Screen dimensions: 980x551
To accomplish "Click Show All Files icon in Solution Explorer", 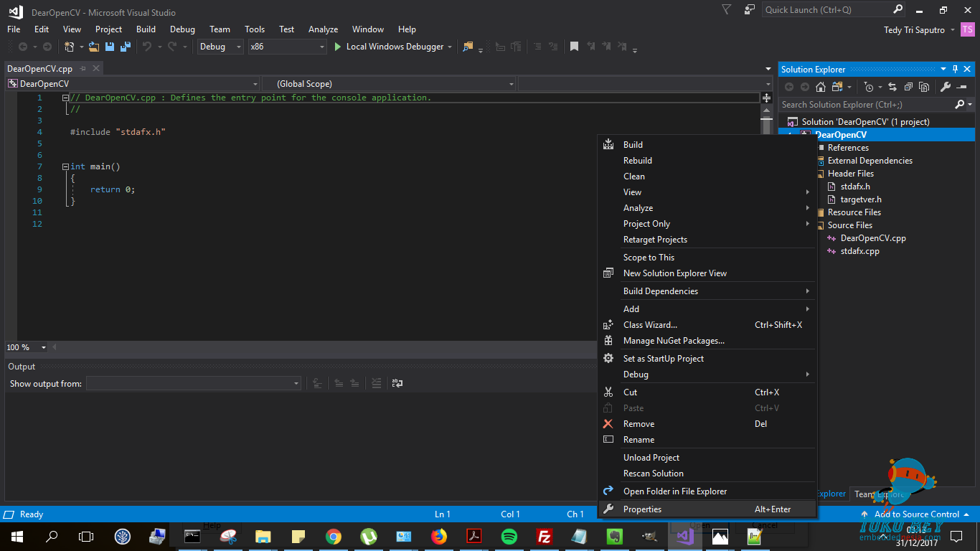I will click(924, 87).
